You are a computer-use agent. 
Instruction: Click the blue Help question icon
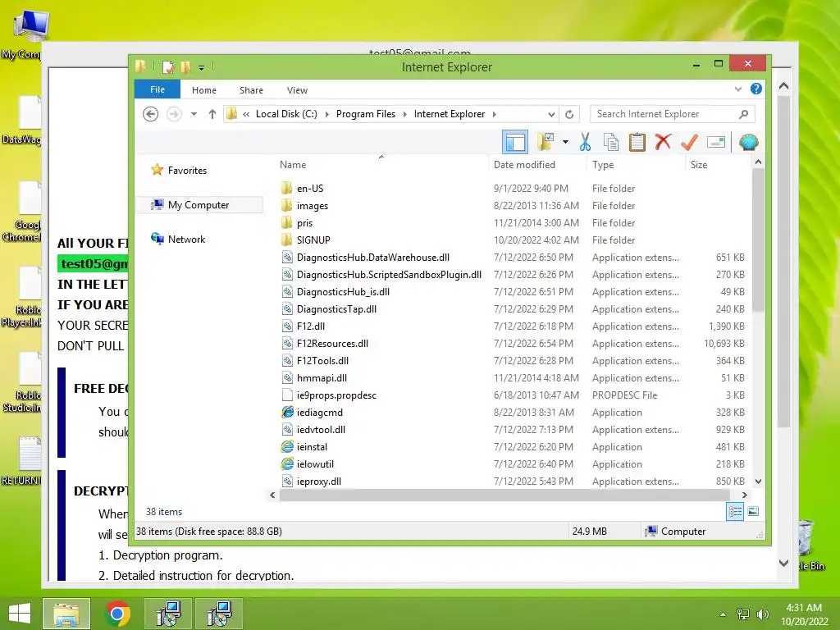click(756, 89)
